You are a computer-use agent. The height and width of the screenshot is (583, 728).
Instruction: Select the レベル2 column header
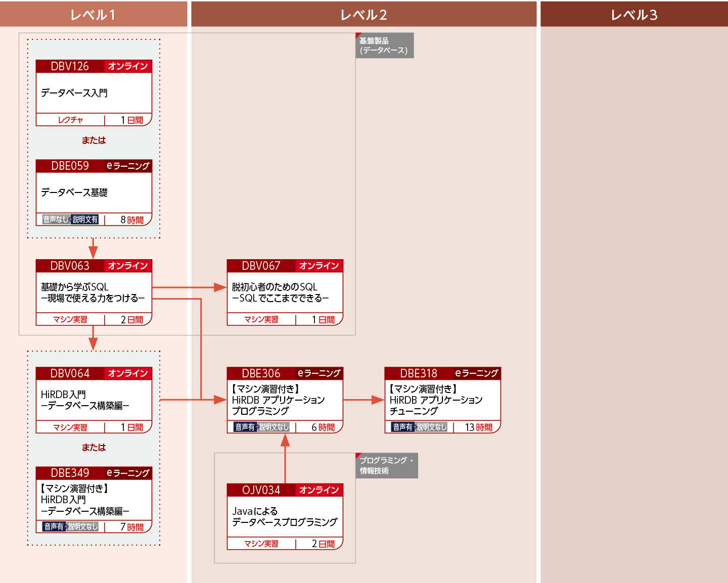tap(363, 14)
